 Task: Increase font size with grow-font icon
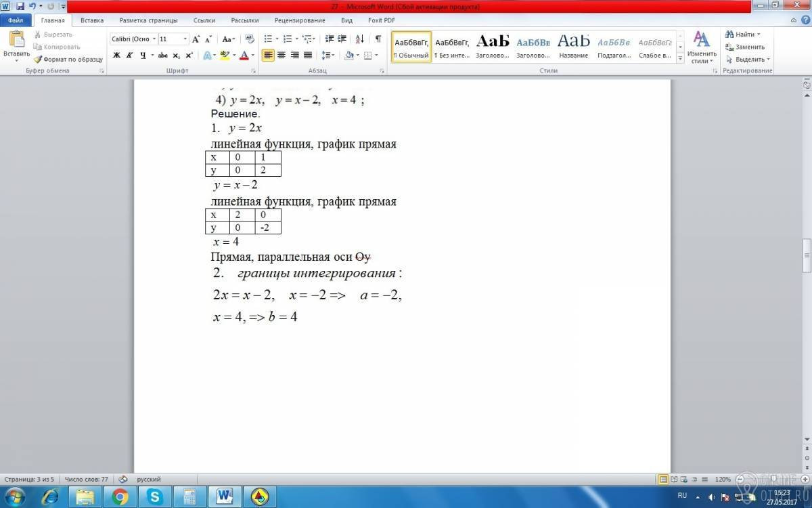pyautogui.click(x=196, y=39)
